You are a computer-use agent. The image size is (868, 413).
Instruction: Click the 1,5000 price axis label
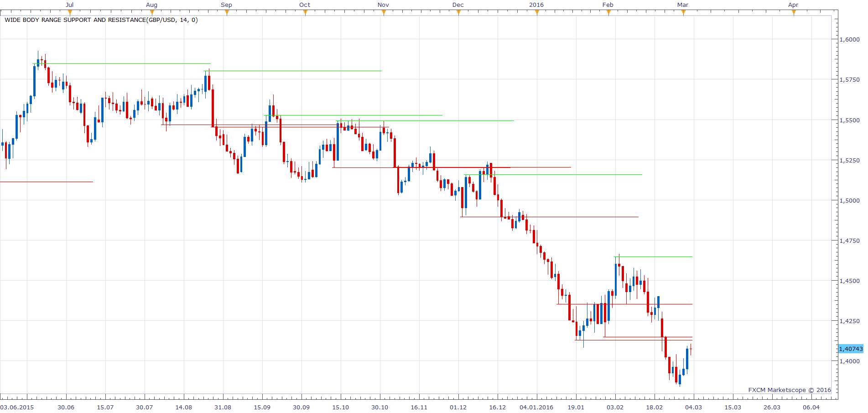click(850, 200)
